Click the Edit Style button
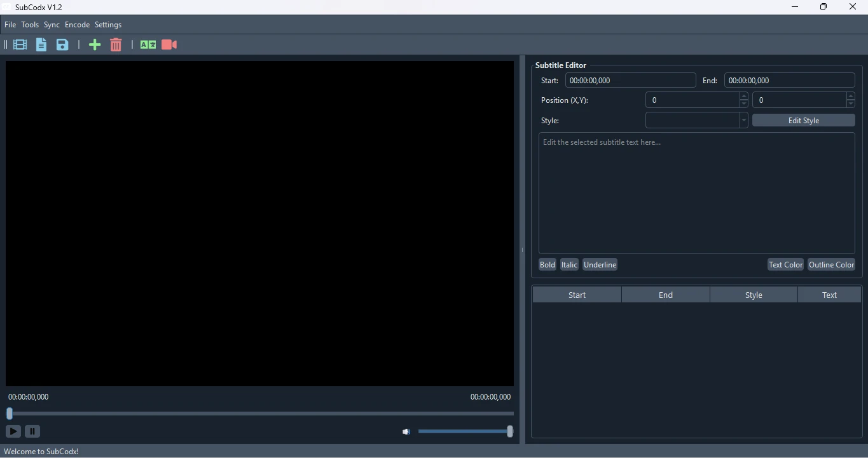868x458 pixels. (x=804, y=121)
